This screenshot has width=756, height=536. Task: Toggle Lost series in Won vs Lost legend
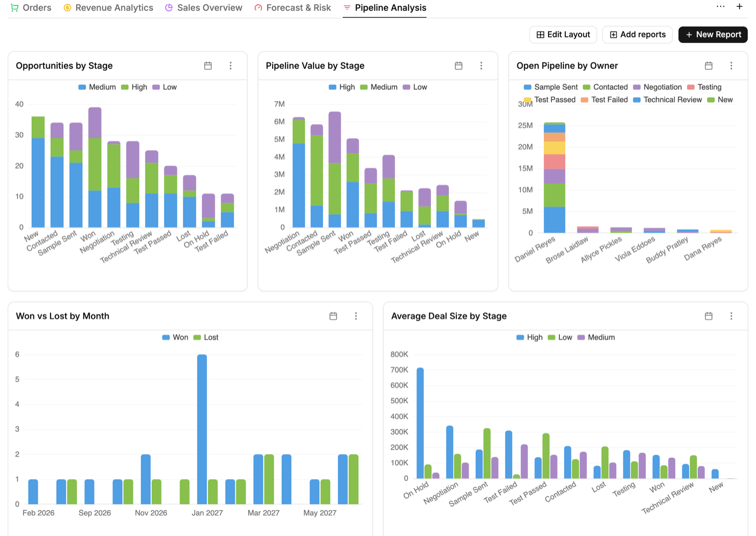[x=206, y=337]
